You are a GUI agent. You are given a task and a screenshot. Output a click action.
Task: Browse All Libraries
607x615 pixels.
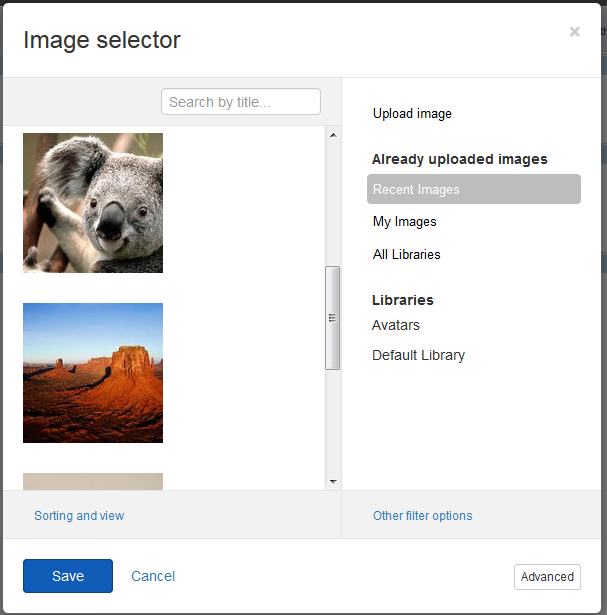point(407,255)
